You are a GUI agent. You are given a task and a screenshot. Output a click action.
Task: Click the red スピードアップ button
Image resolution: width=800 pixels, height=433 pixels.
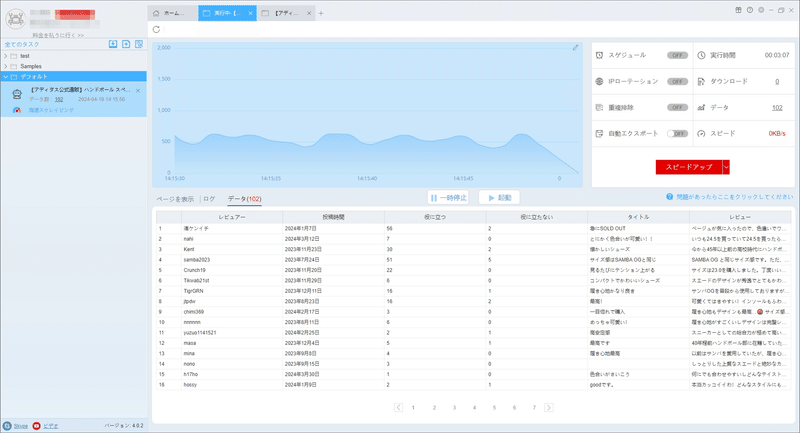(x=689, y=167)
